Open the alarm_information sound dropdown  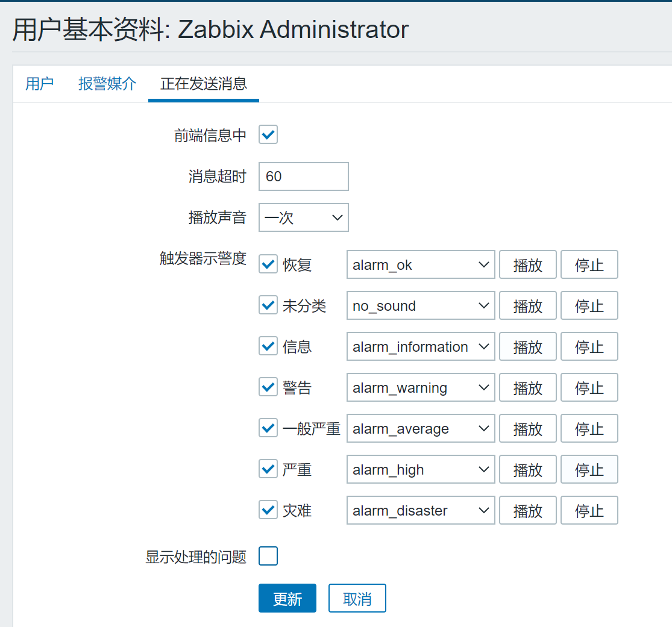(x=421, y=346)
